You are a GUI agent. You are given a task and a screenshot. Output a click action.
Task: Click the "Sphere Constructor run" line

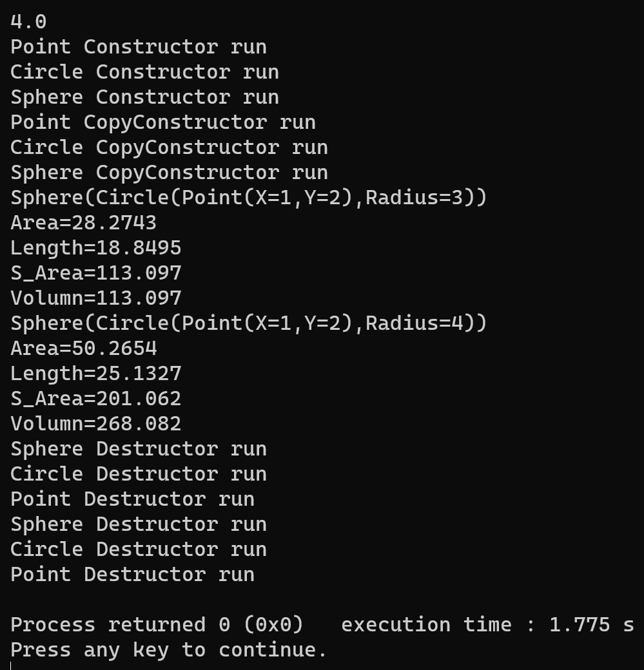coord(144,97)
